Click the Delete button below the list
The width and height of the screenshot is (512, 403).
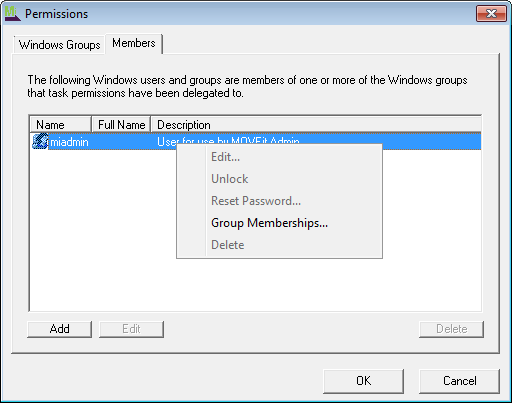click(x=451, y=329)
